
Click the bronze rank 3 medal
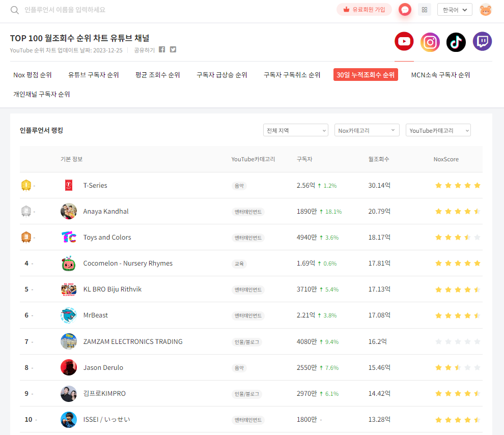click(x=26, y=238)
